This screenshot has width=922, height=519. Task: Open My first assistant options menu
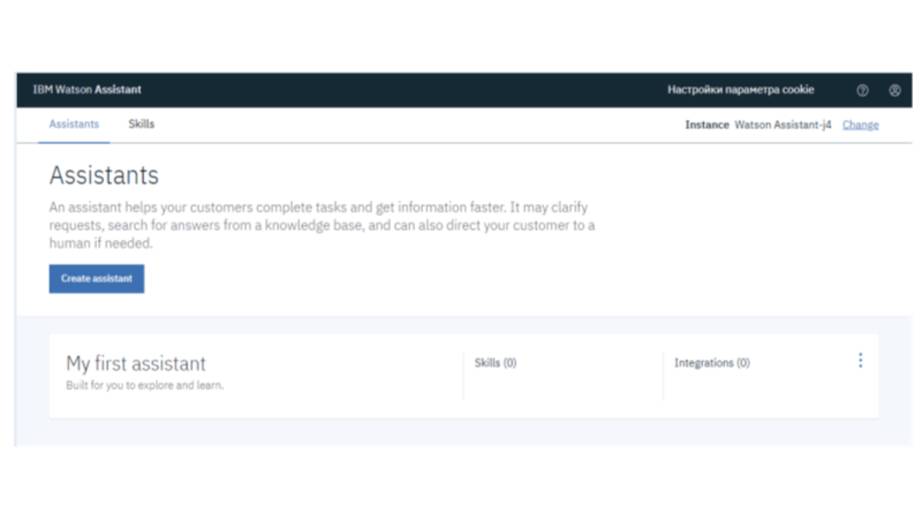(x=860, y=361)
